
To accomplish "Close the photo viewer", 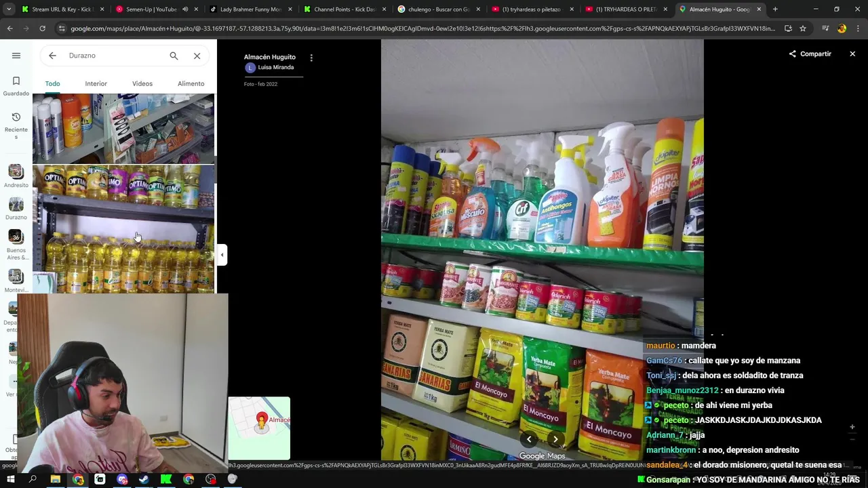I will point(852,54).
